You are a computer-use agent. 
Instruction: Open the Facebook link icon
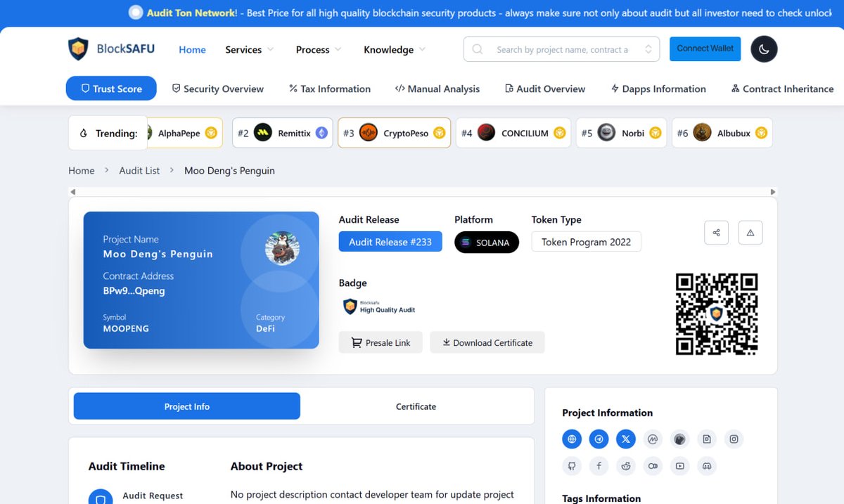pyautogui.click(x=599, y=466)
